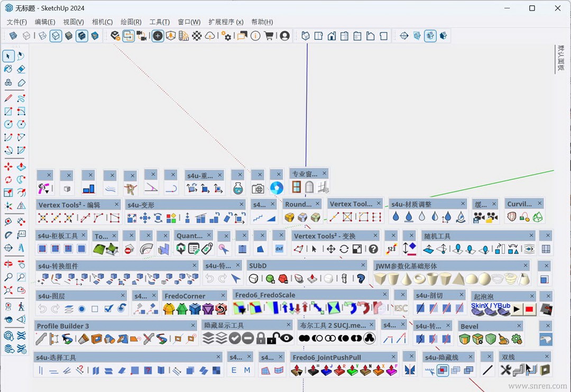571x392 pixels.
Task: Click the camera icon in small toolbar
Action: click(x=258, y=189)
